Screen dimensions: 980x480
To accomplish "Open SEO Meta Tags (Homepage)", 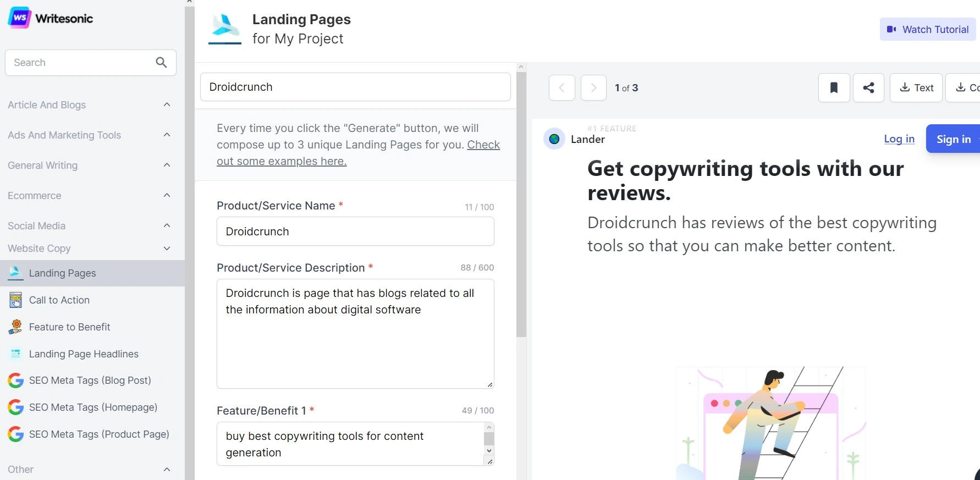I will (92, 407).
